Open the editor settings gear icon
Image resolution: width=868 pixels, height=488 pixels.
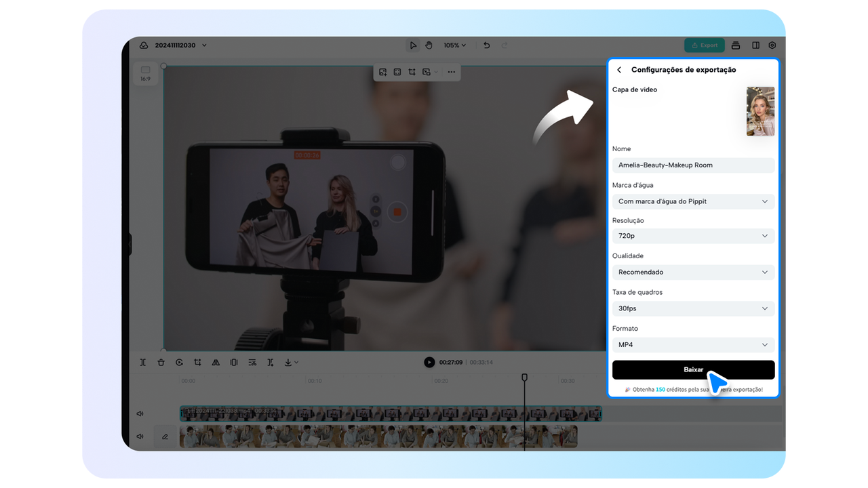point(772,45)
